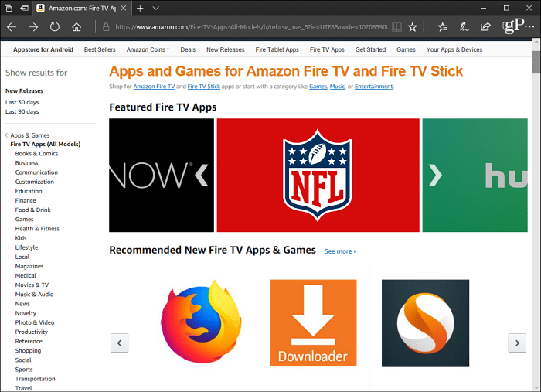Show previous featured app banner
Screen dimensions: 541x392
[201, 175]
